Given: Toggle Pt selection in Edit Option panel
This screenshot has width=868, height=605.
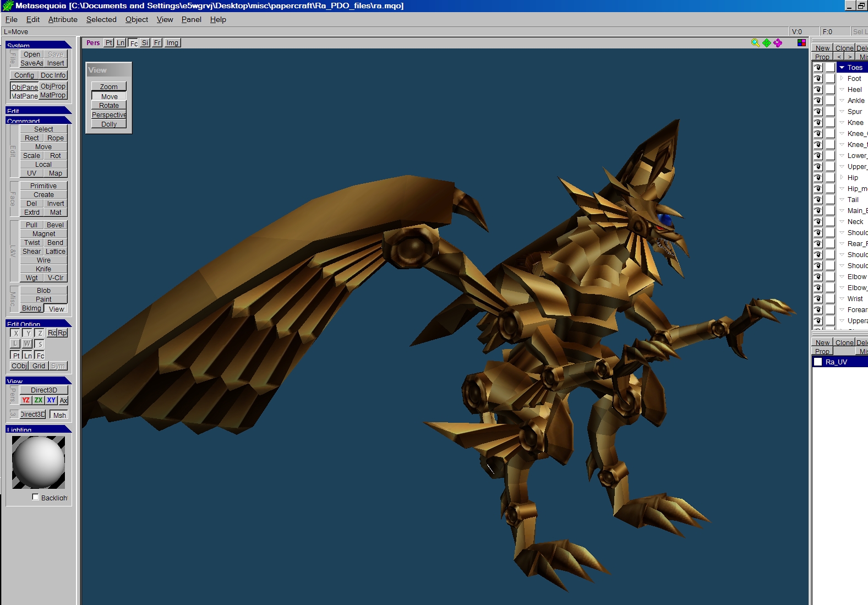Looking at the screenshot, I should tap(15, 355).
